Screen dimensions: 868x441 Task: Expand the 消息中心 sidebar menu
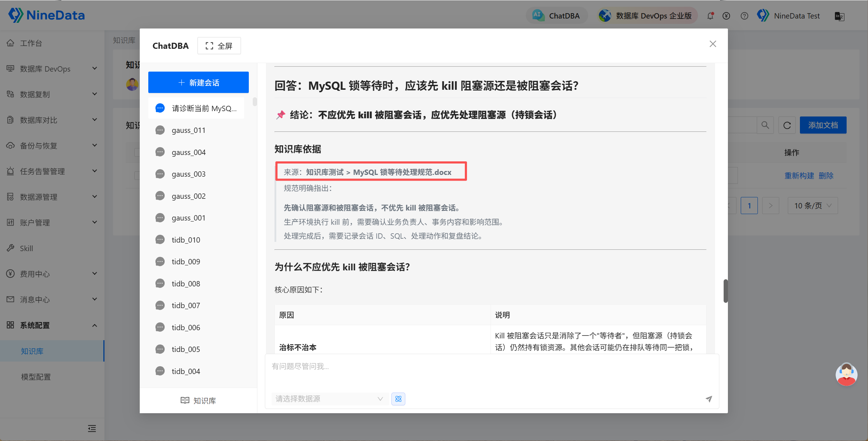point(52,300)
